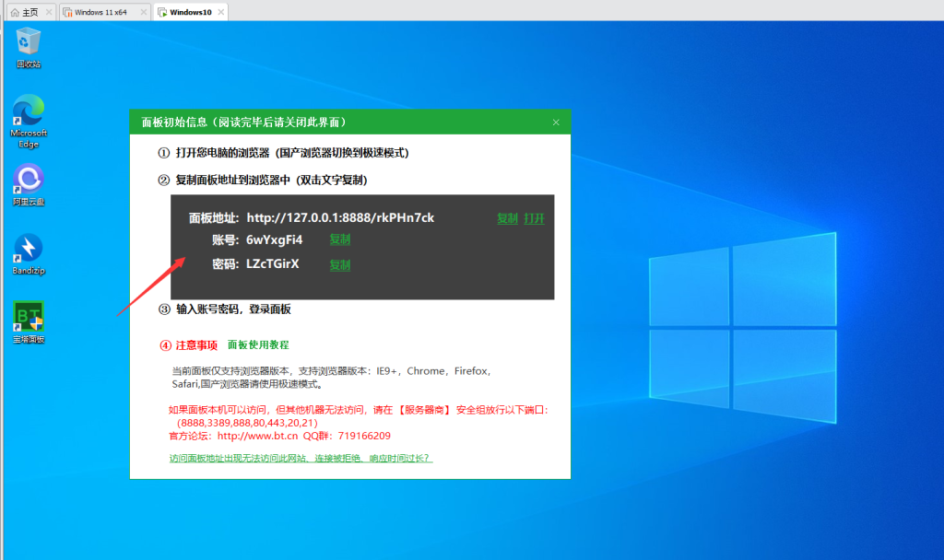Click the panel URL http://127.0.0.1:8888/rkPHn7ck
The height and width of the screenshot is (560, 944).
coord(340,218)
